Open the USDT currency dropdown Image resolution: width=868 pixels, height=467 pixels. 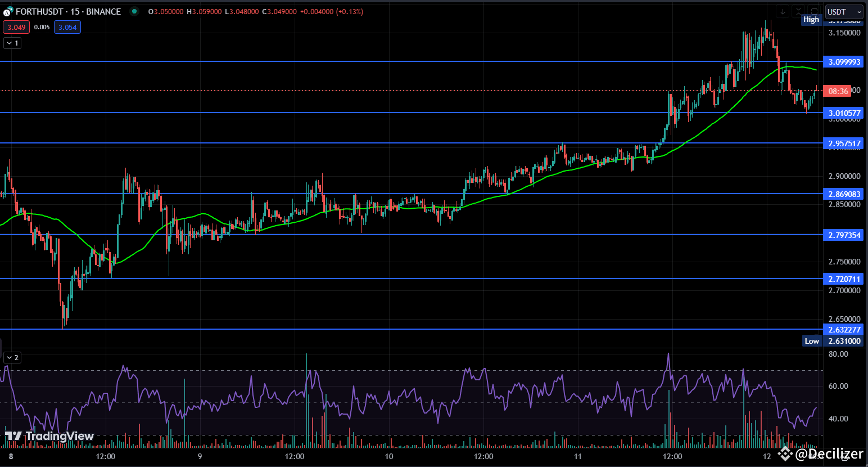844,12
